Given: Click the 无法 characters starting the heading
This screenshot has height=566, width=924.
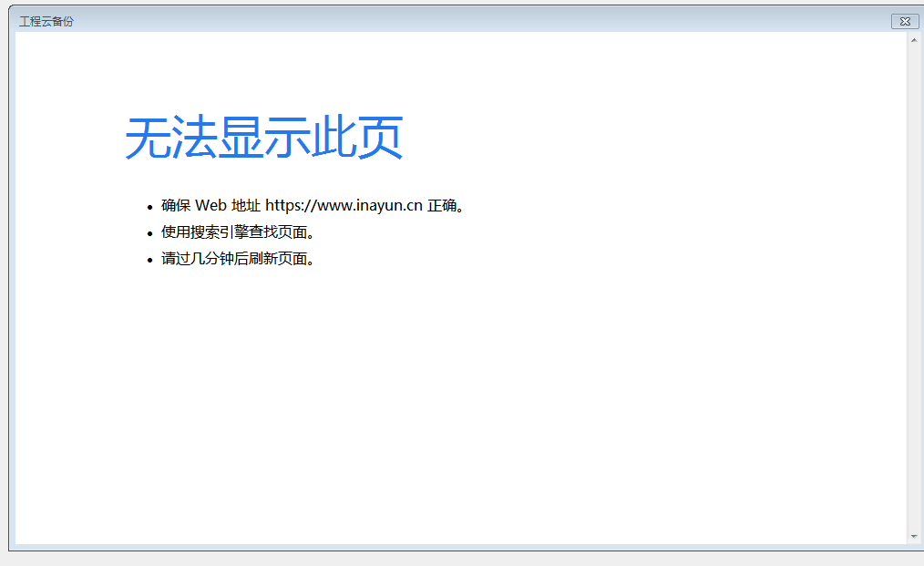Looking at the screenshot, I should click(170, 139).
